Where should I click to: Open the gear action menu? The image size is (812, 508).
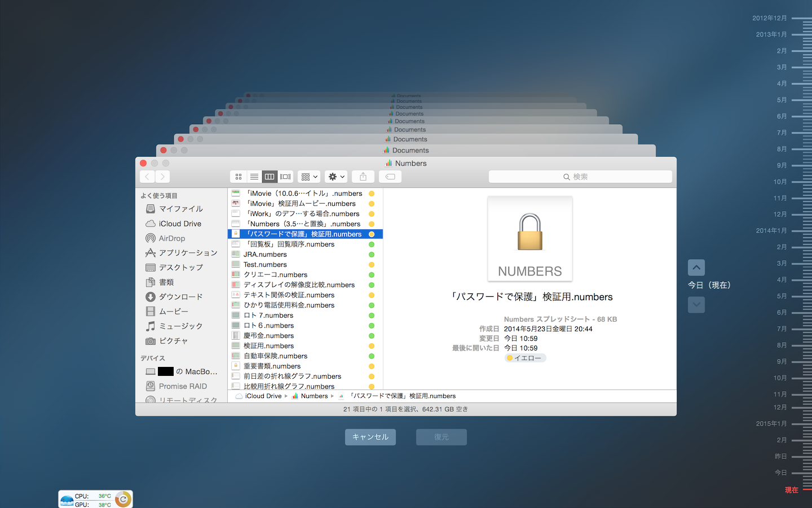tap(336, 177)
